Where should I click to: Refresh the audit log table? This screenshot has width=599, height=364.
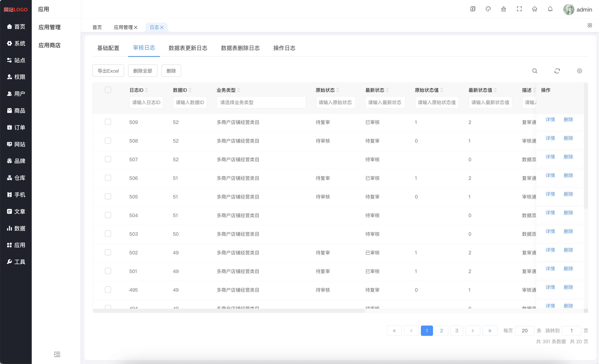[557, 71]
